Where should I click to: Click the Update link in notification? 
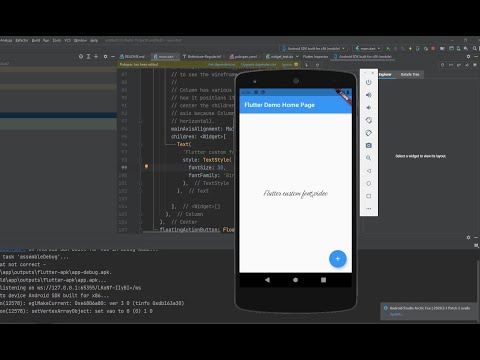(x=396, y=314)
